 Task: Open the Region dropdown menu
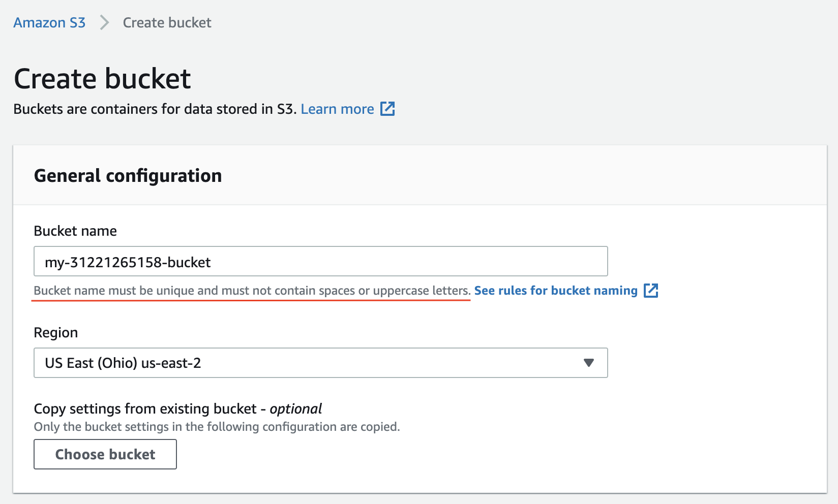[x=321, y=363]
